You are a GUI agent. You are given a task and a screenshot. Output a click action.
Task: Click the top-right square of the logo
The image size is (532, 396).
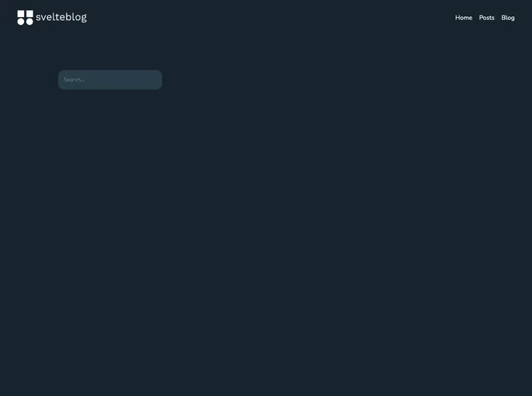coord(29,13)
